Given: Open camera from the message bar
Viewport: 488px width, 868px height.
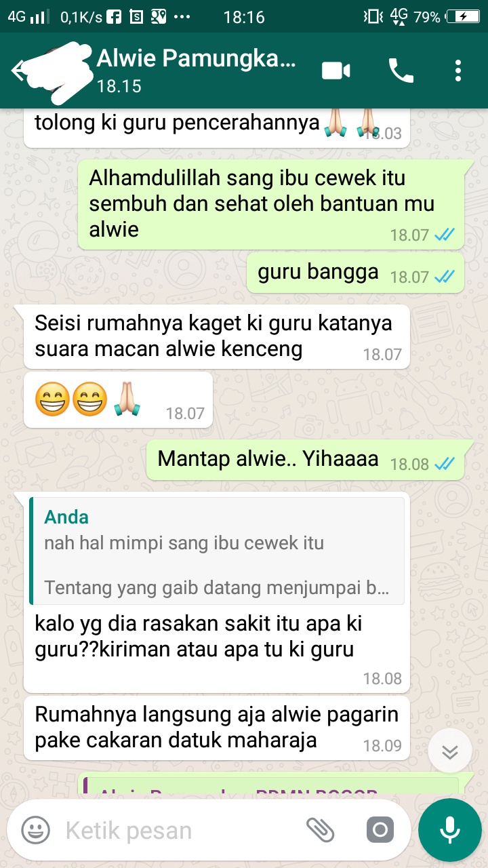Looking at the screenshot, I should (x=380, y=829).
